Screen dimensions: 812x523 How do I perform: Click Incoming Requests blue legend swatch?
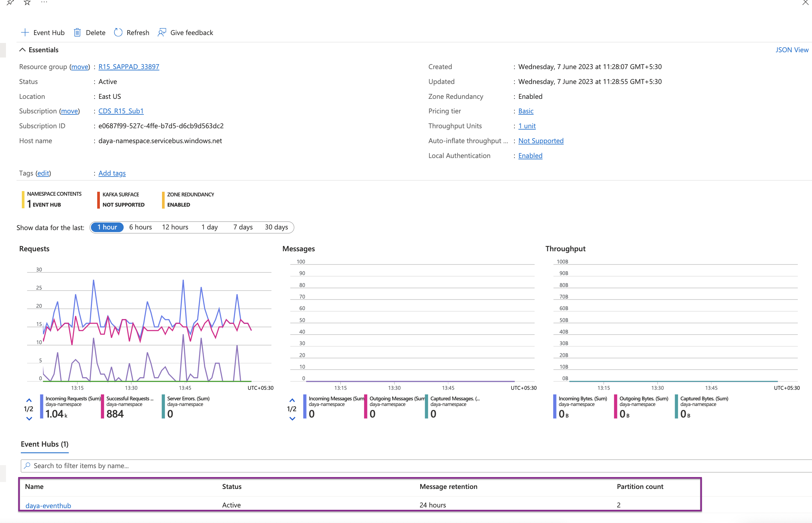(x=42, y=407)
